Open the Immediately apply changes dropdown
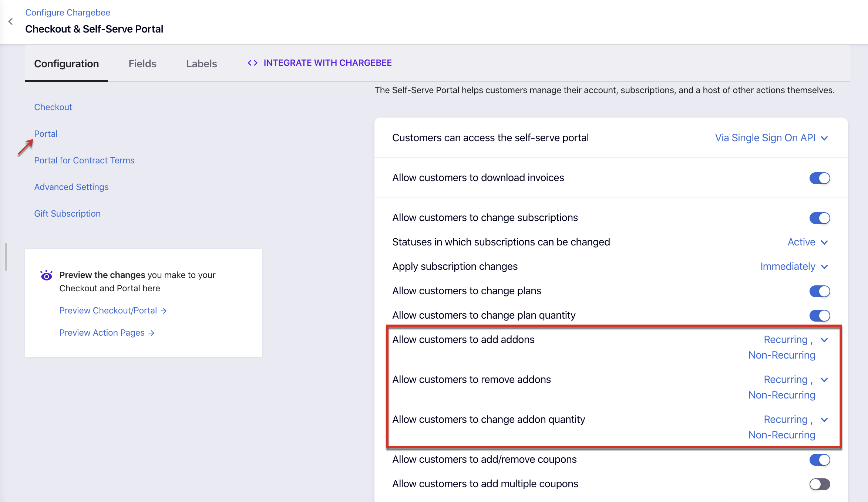 [x=794, y=267]
